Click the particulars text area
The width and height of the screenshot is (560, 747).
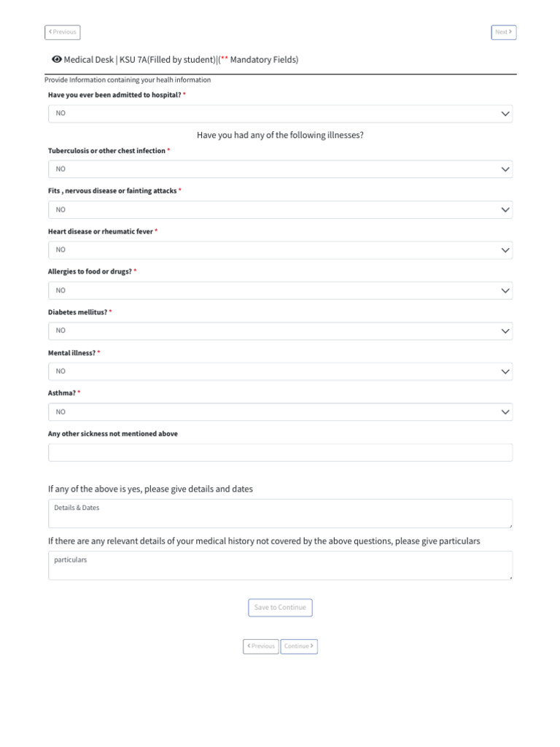click(x=280, y=565)
